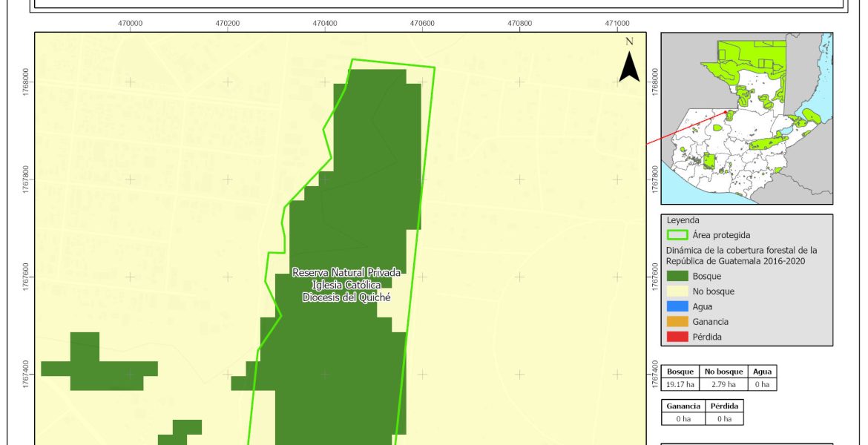
Task: Click the 470400 top coordinate label
Action: 325,23
